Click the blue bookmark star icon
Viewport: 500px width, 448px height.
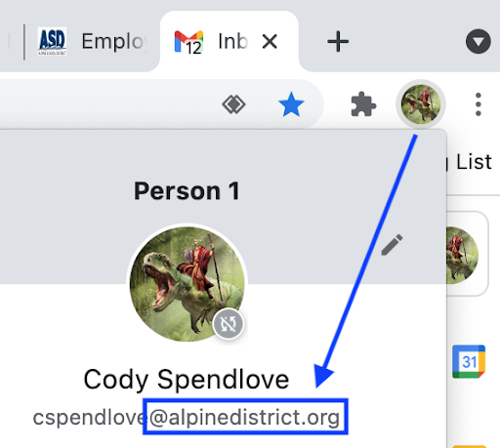point(291,104)
